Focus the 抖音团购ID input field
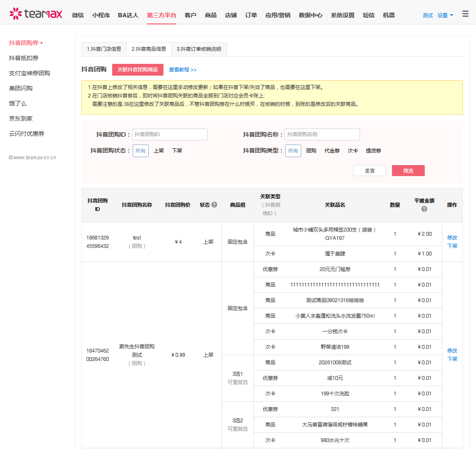The height and width of the screenshot is (450, 476). 170,134
